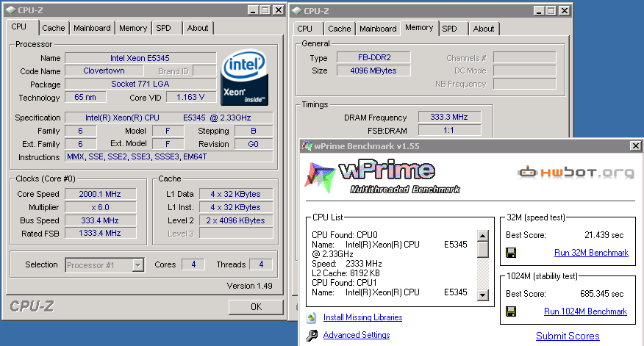The width and height of the screenshot is (644, 346).
Task: Click Core VID value 1.163 V
Action: (191, 97)
